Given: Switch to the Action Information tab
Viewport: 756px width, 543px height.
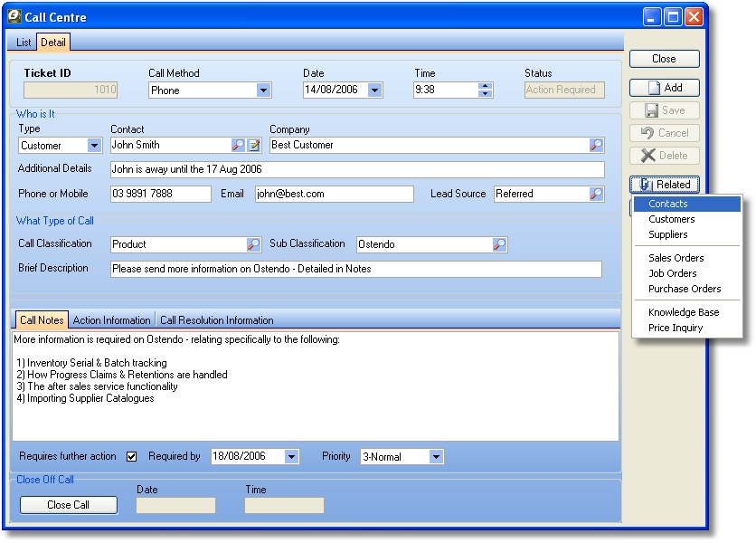Looking at the screenshot, I should pyautogui.click(x=111, y=320).
